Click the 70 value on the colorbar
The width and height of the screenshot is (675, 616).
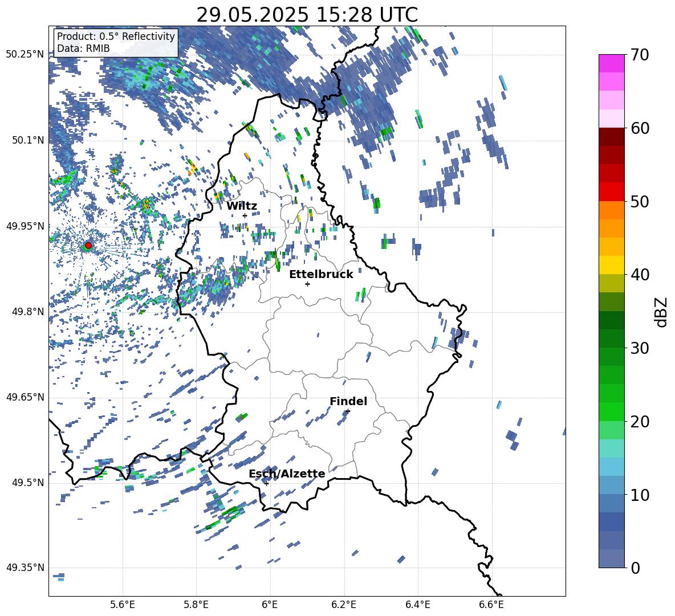(x=640, y=55)
